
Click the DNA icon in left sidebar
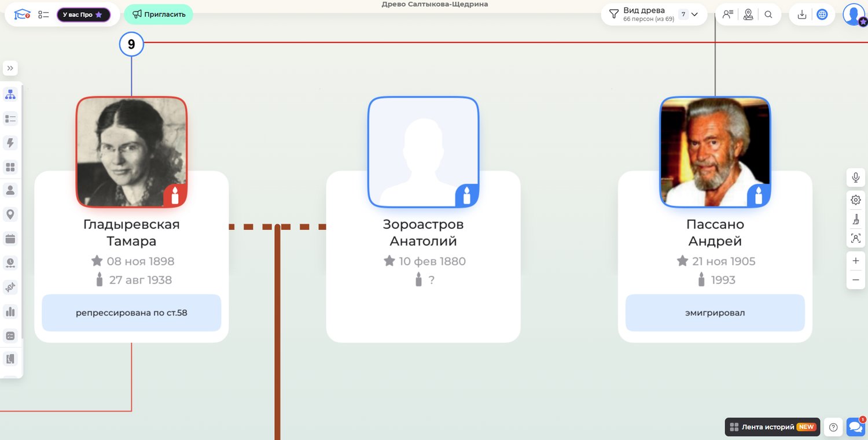click(10, 287)
